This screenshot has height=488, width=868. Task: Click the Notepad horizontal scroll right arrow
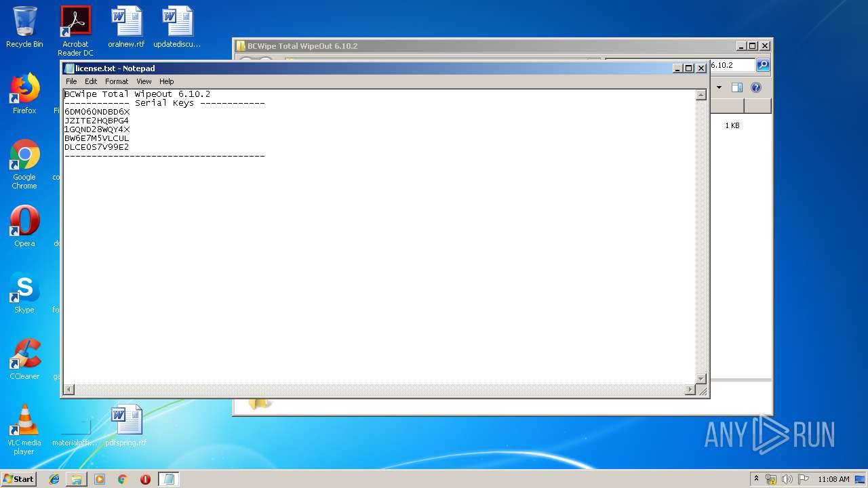tap(690, 390)
